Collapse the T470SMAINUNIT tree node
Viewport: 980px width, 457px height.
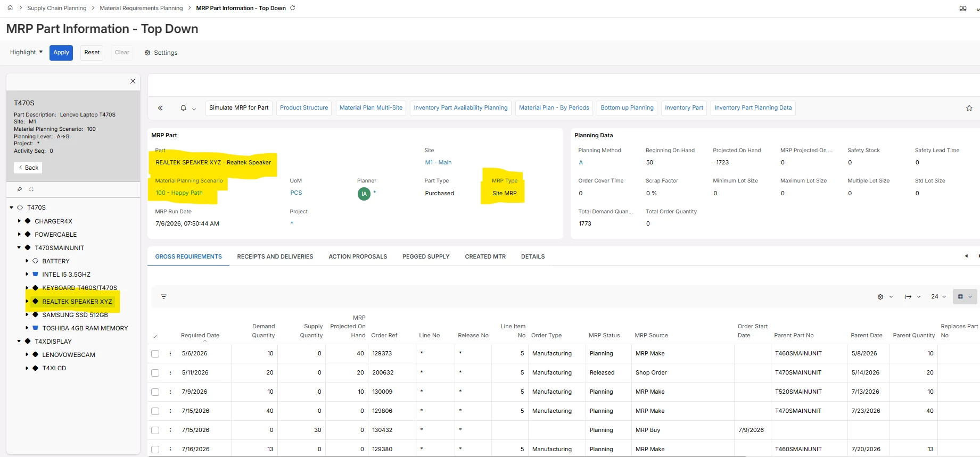[x=20, y=247]
